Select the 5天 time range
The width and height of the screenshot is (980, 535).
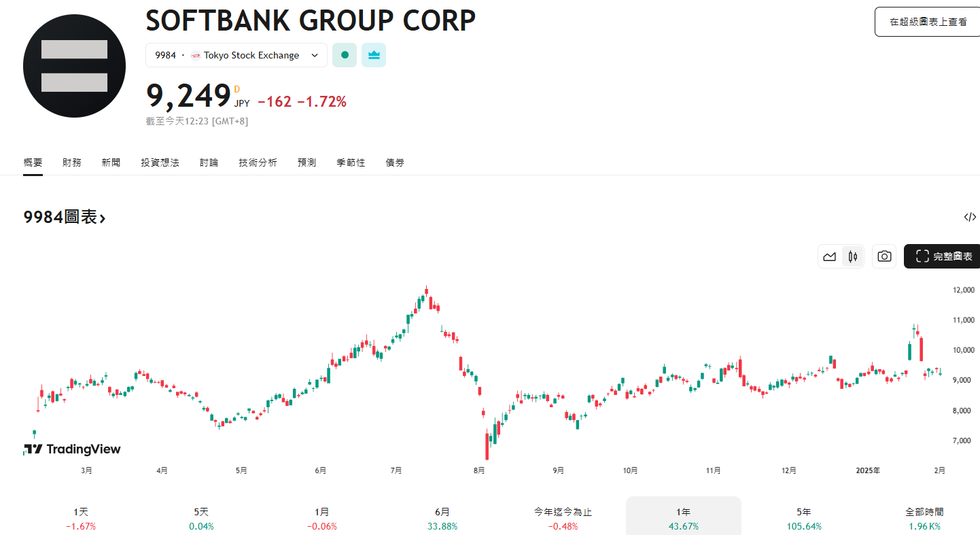201,518
